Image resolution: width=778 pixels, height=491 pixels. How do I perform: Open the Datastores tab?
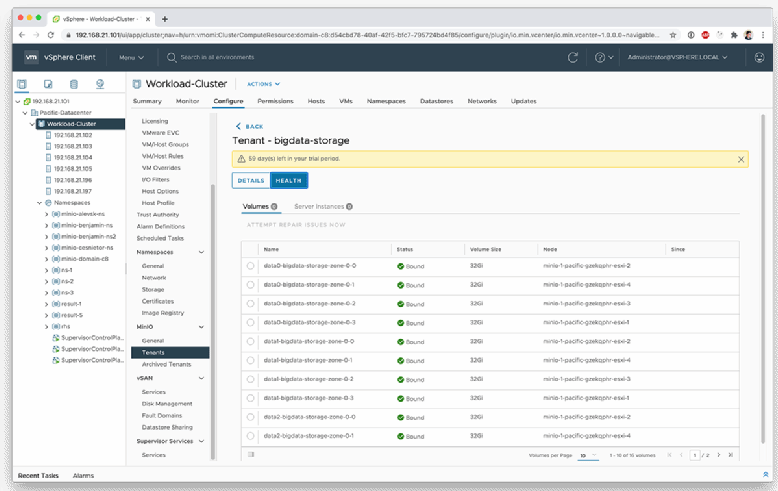pos(437,101)
